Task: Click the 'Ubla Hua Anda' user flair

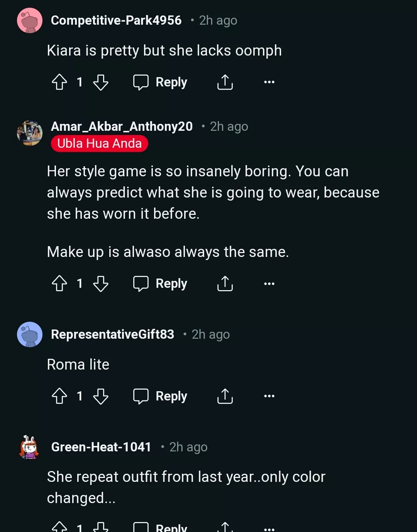Action: pos(99,144)
